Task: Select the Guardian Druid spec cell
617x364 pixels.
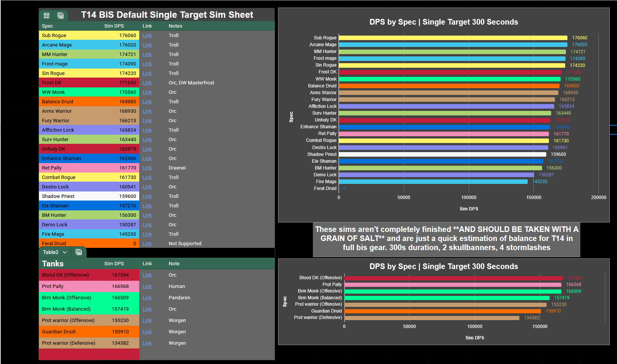Action: [x=70, y=332]
